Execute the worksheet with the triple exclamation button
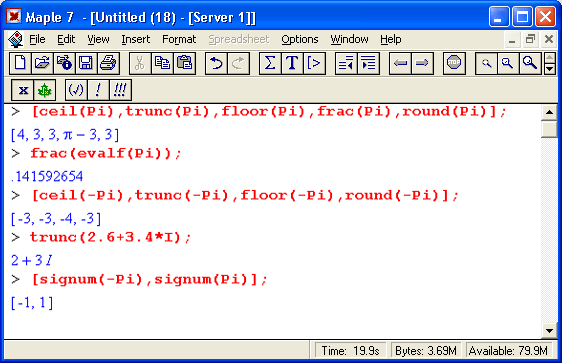This screenshot has width=562, height=363. (120, 90)
